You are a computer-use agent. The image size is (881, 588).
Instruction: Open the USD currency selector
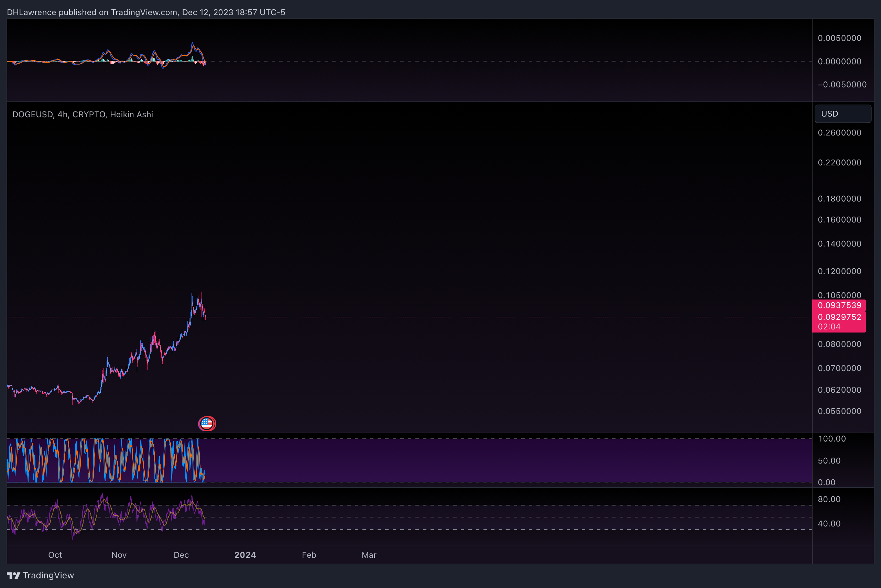(x=843, y=113)
